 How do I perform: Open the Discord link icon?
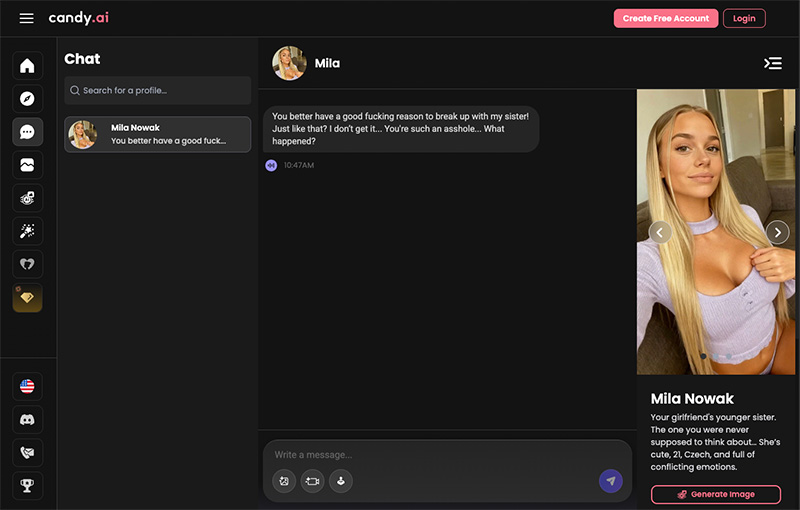[x=27, y=419]
